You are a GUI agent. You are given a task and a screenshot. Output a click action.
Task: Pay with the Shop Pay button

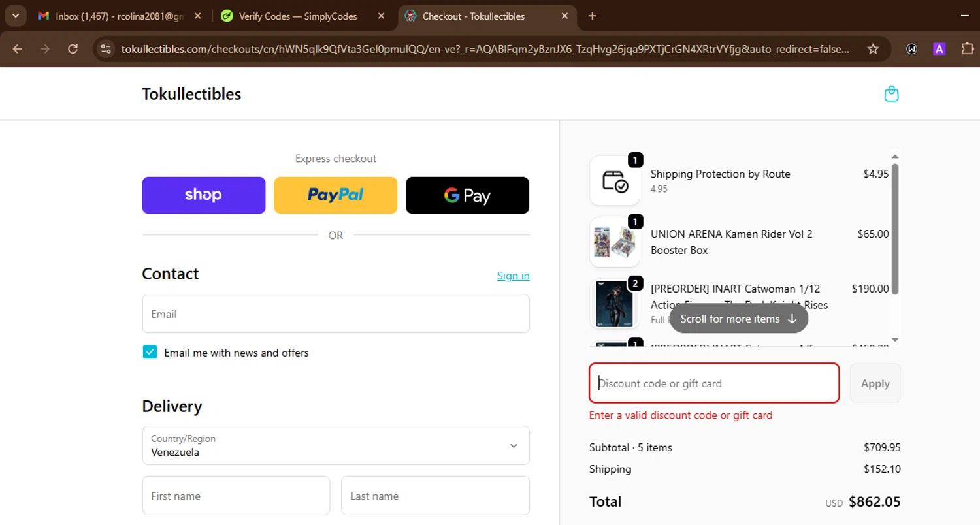[x=204, y=195]
